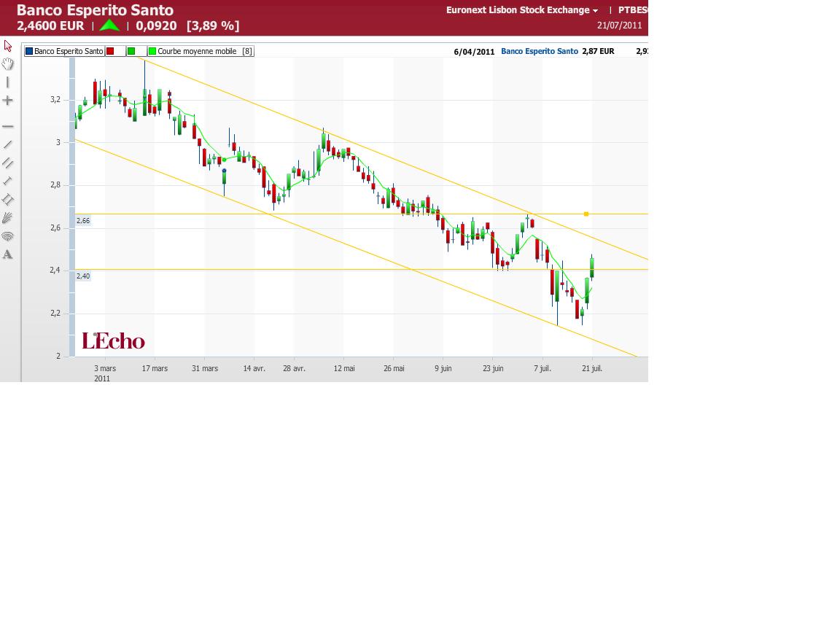Image resolution: width=840 pixels, height=630 pixels.
Task: Click the 2,4600 EUR quote value
Action: tap(50, 26)
